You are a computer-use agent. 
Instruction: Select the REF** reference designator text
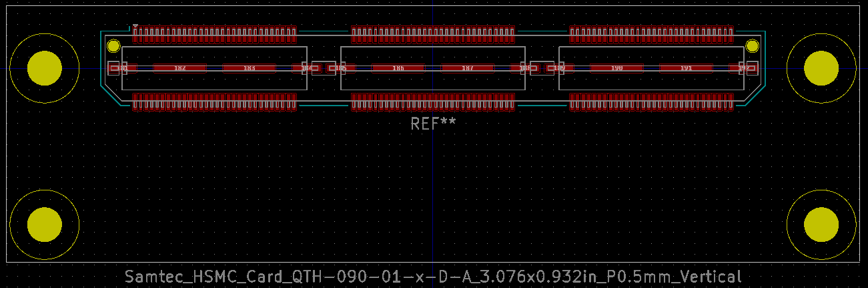[x=433, y=124]
